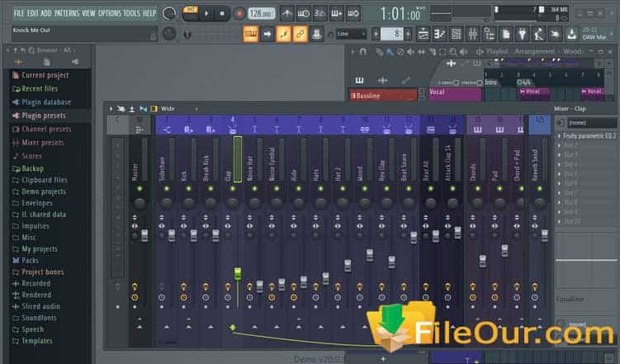Open the Mixer toolbar icon
The width and height of the screenshot is (620, 364).
(472, 35)
